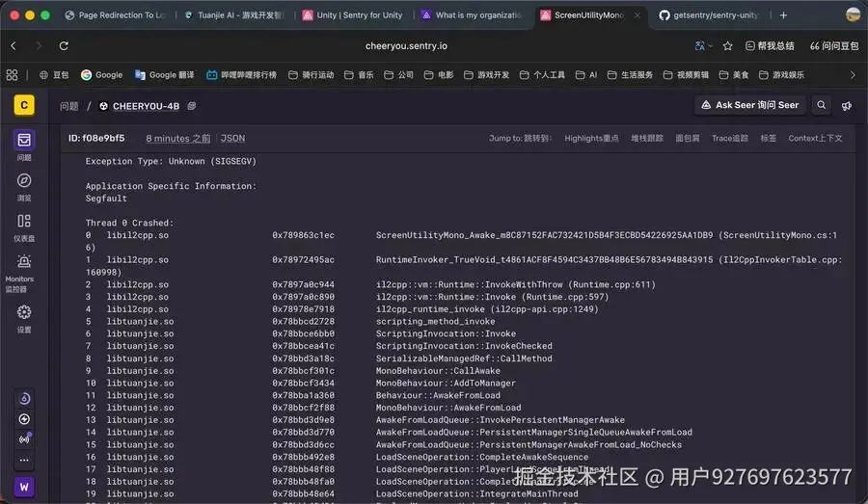Click the ScreenUtilityMono_Awake frame 0 text

544,235
